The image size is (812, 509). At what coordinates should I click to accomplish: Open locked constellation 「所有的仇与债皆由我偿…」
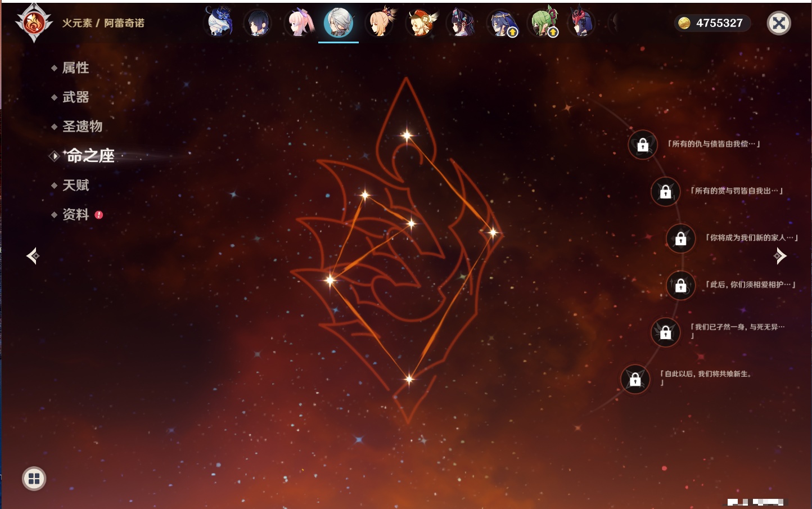point(643,145)
